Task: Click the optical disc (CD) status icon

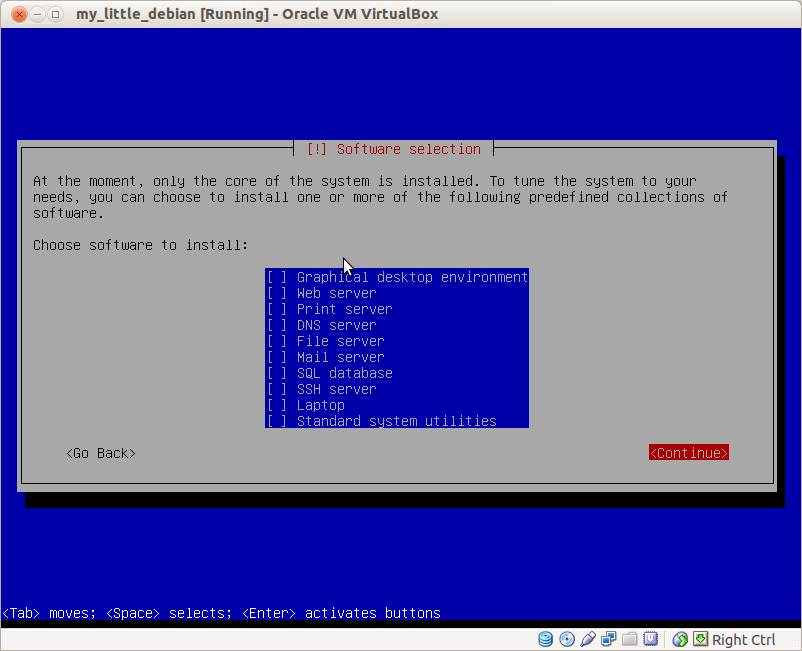Action: (x=567, y=639)
